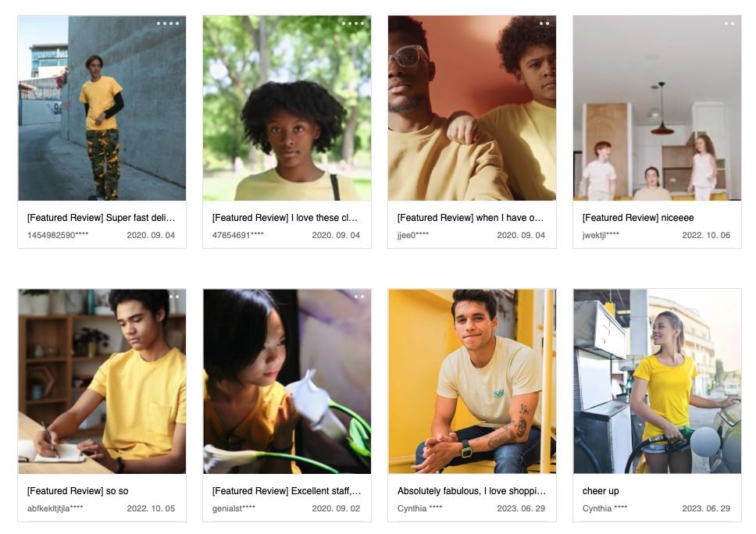Click image dots on jjee0 review photo
The image size is (756, 534).
544,23
